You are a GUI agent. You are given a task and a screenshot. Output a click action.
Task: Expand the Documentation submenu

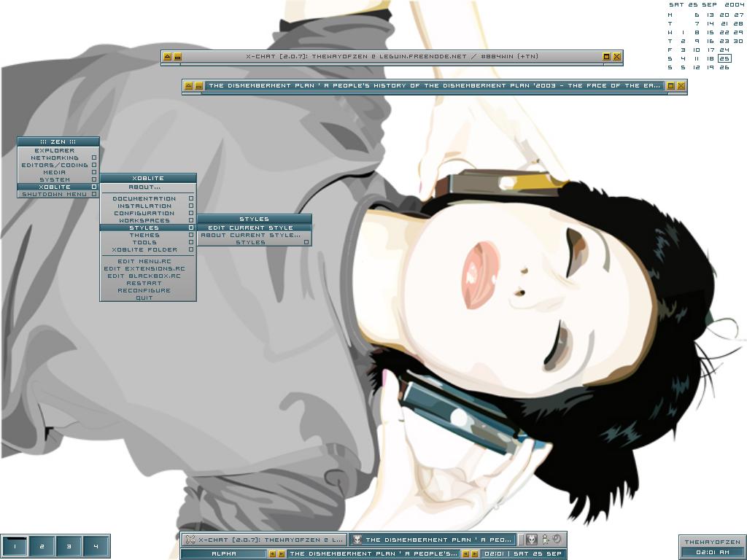point(147,198)
